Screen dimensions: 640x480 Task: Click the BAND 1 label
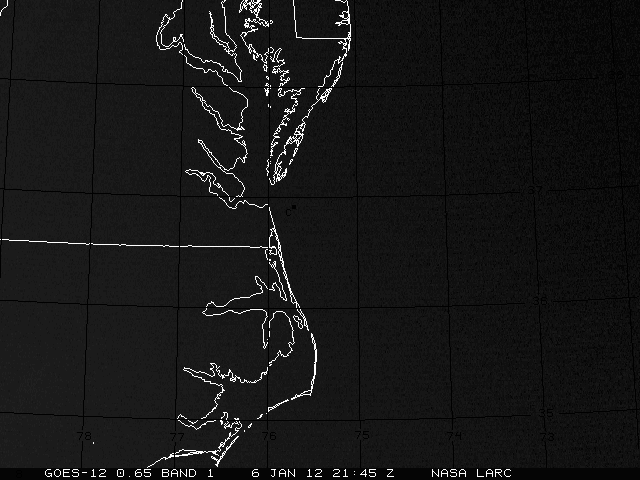pyautogui.click(x=183, y=472)
